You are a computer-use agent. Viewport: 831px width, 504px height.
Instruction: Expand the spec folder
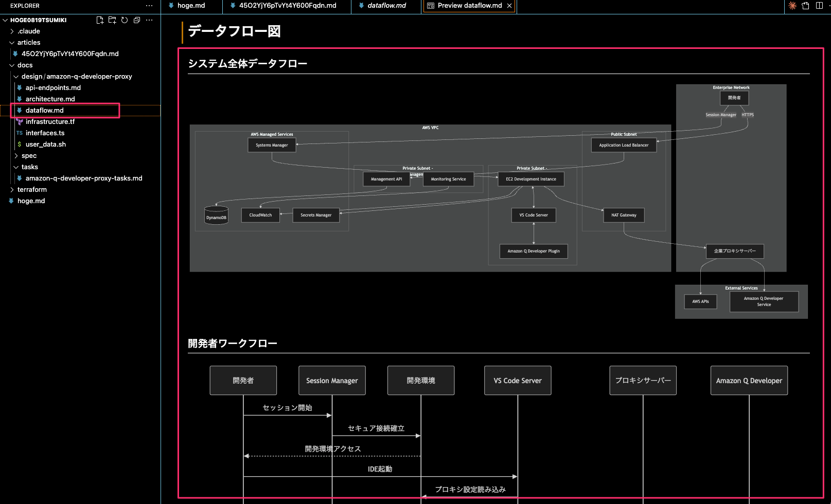click(x=16, y=156)
